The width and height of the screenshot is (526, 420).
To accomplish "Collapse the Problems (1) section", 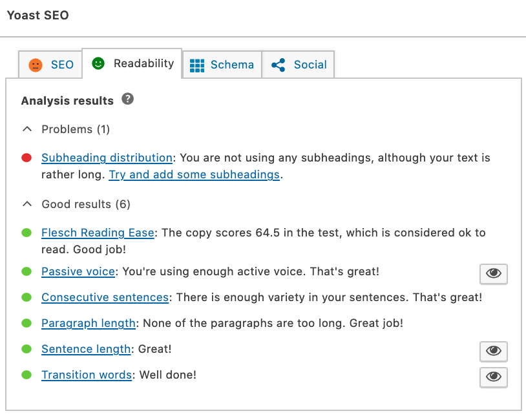I will [x=66, y=129].
